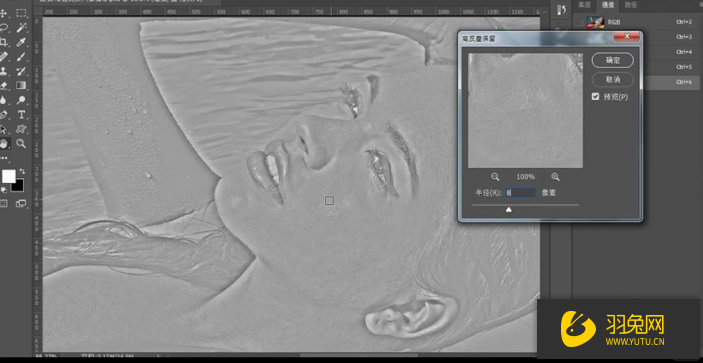
Task: Select the Zoom tool in toolbar
Action: point(21,143)
